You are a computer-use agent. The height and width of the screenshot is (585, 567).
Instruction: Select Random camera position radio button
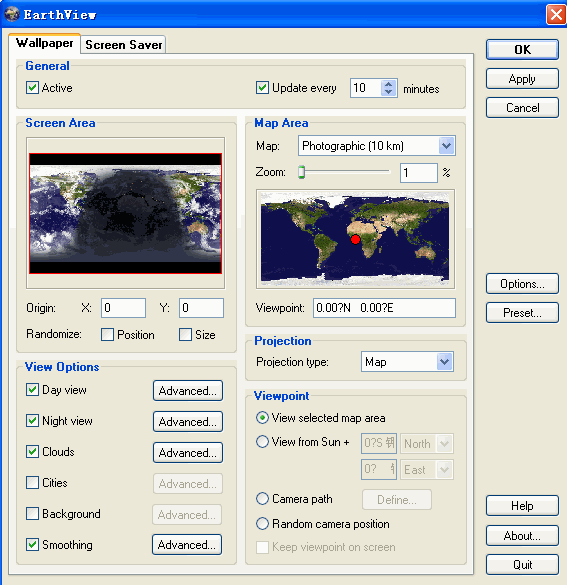(262, 523)
